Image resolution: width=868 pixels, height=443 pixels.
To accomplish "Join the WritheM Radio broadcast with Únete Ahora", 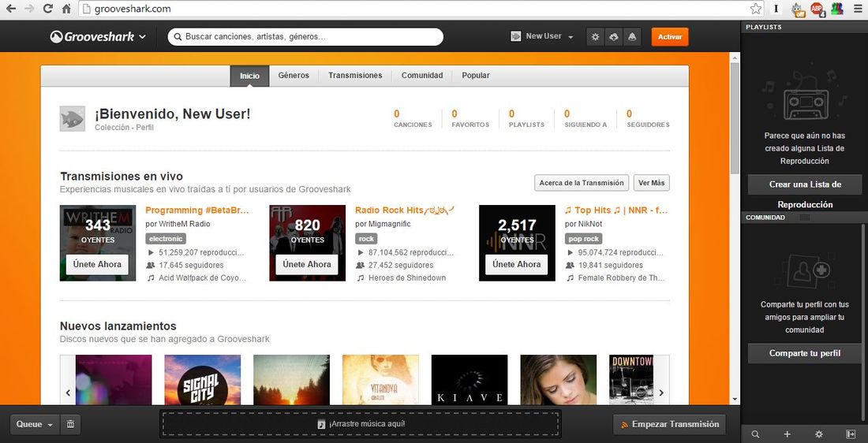I will tap(97, 264).
